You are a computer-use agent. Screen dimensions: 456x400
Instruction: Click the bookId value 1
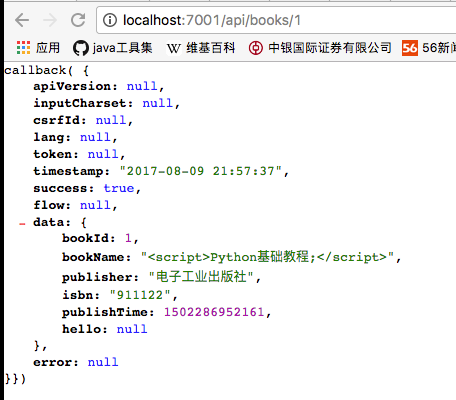[128, 238]
